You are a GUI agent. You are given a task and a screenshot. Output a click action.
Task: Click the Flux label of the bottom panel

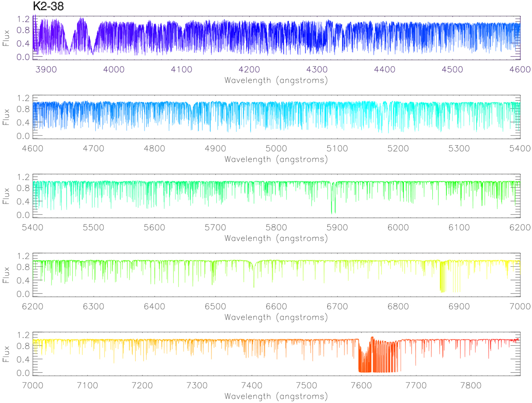(x=7, y=353)
